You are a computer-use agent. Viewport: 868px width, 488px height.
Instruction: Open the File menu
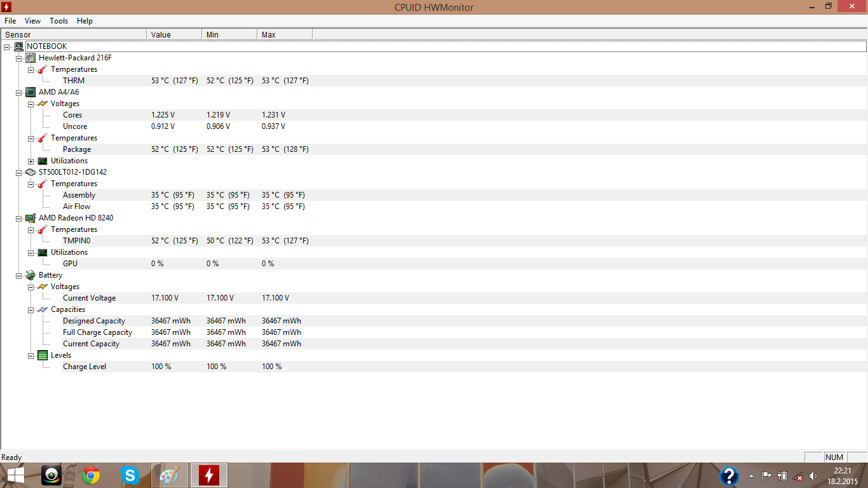point(10,21)
